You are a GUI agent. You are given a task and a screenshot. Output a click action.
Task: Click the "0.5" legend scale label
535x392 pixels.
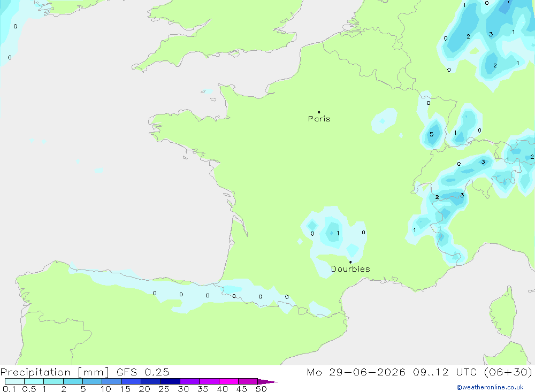29,389
